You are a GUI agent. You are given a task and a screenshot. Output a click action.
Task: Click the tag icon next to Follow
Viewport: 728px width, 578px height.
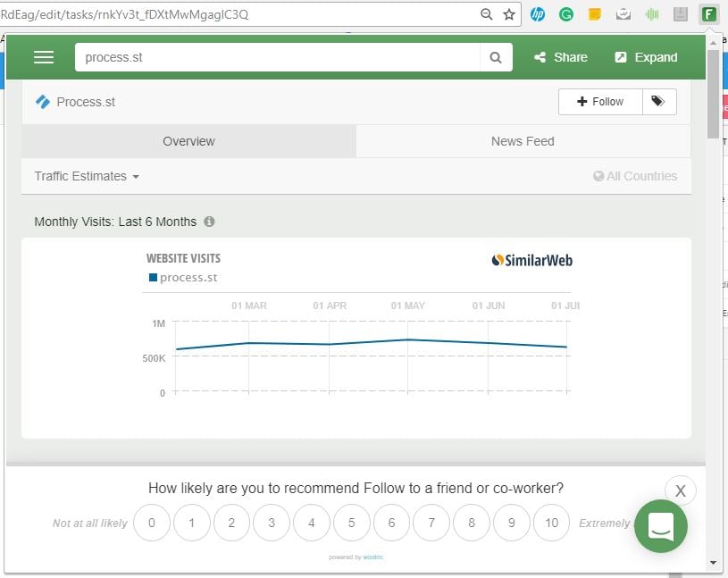(658, 102)
